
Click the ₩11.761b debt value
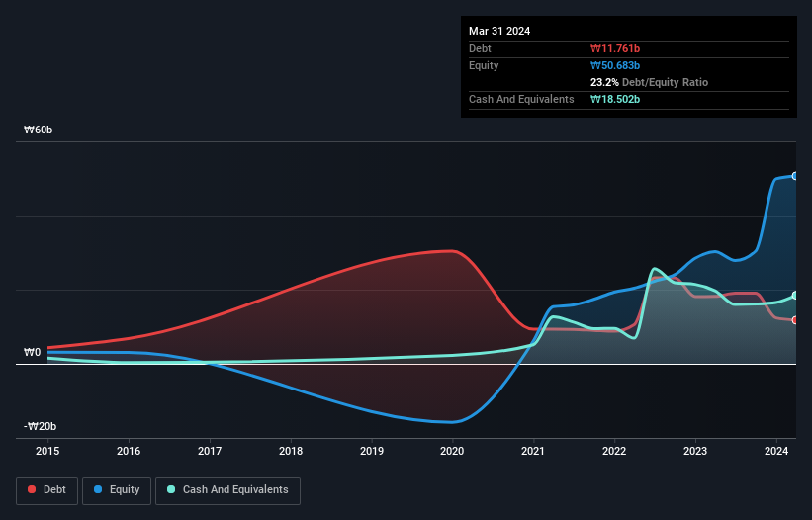pyautogui.click(x=615, y=48)
